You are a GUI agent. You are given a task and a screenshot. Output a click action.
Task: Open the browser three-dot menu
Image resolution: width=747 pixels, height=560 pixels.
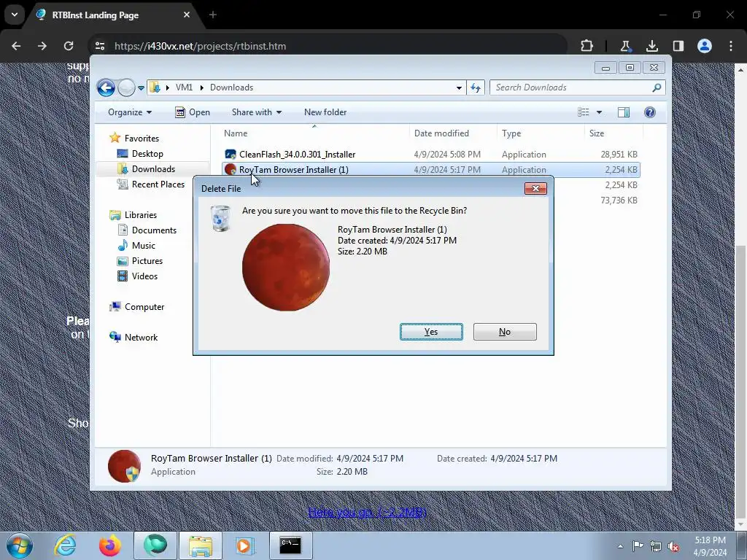pos(731,46)
